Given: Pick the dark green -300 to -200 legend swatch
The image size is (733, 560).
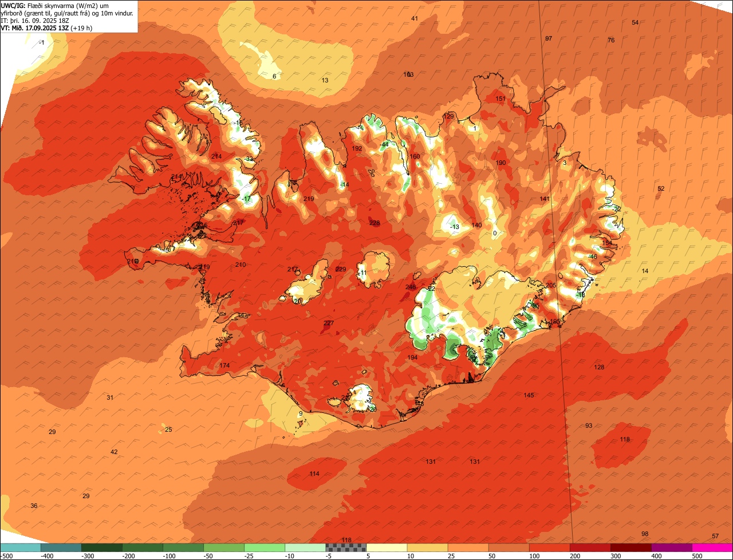Looking at the screenshot, I should (101, 547).
